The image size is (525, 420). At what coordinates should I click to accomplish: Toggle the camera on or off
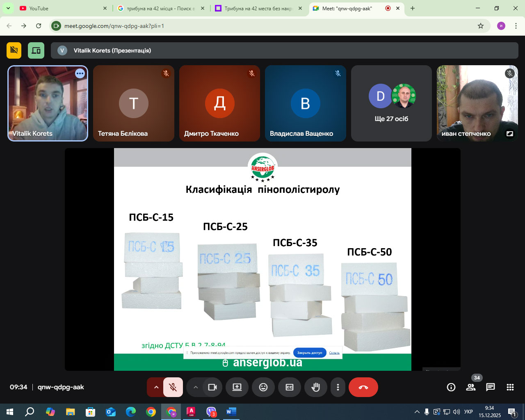212,387
